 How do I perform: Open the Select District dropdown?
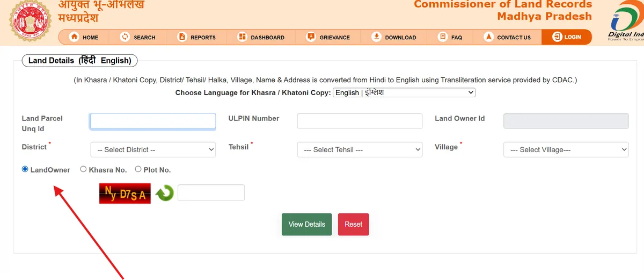153,149
